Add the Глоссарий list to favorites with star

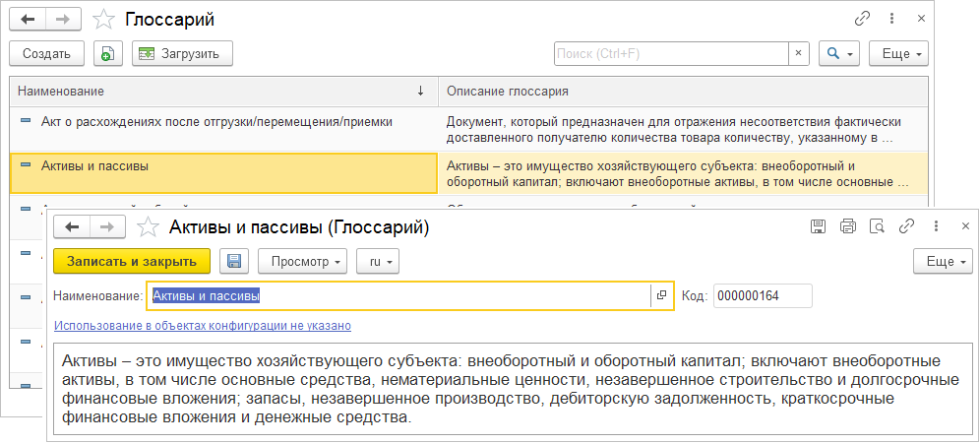(x=102, y=19)
